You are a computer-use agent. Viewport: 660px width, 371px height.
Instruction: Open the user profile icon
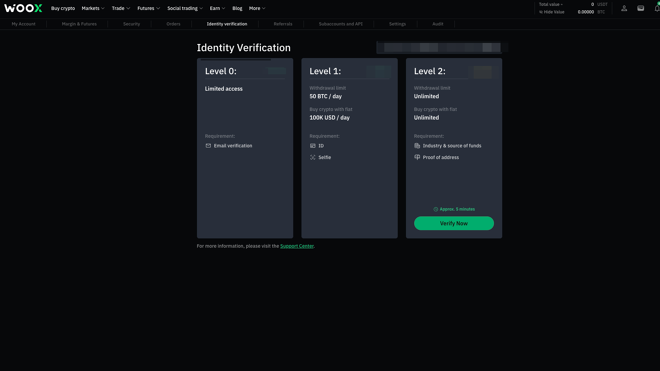[624, 8]
